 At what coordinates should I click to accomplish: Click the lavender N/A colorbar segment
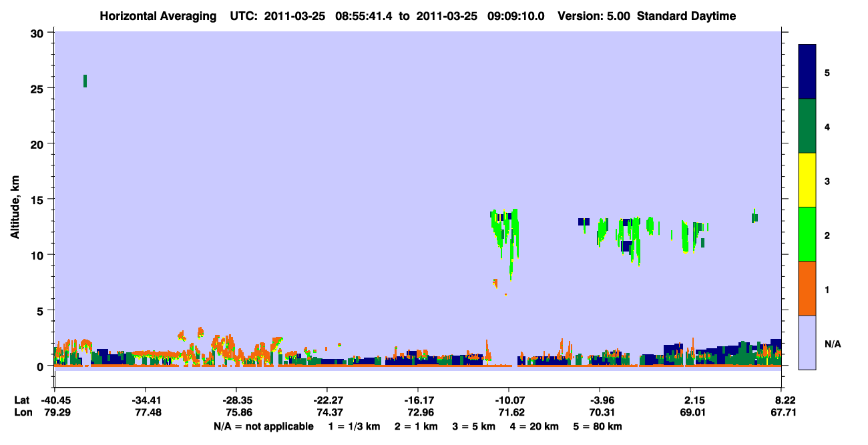tap(807, 342)
